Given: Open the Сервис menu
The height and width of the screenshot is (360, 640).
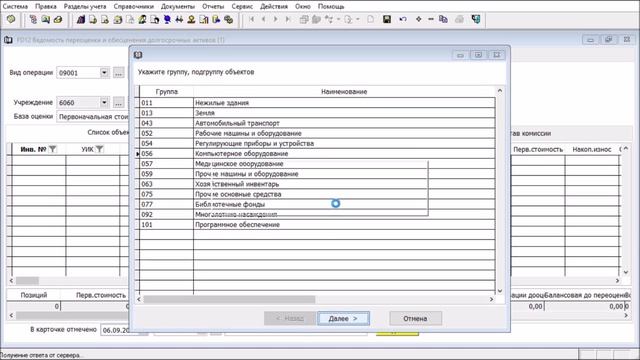Looking at the screenshot, I should click(x=242, y=7).
